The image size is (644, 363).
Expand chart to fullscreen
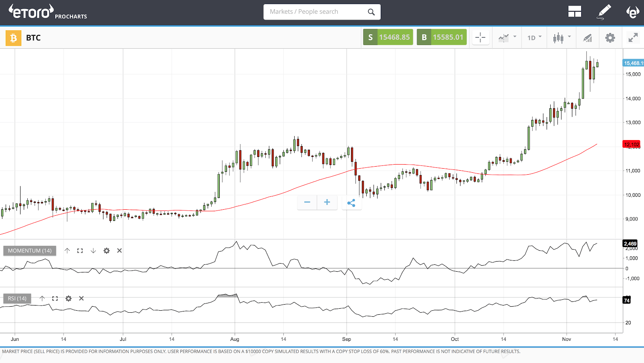[x=632, y=37]
